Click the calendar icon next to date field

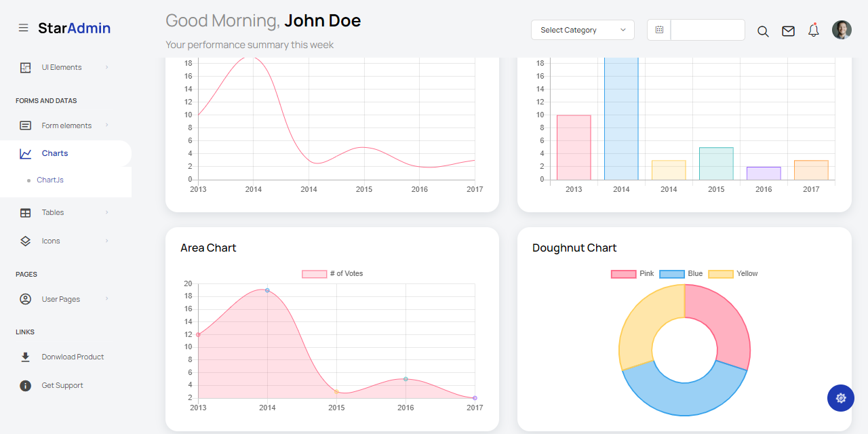pyautogui.click(x=658, y=30)
